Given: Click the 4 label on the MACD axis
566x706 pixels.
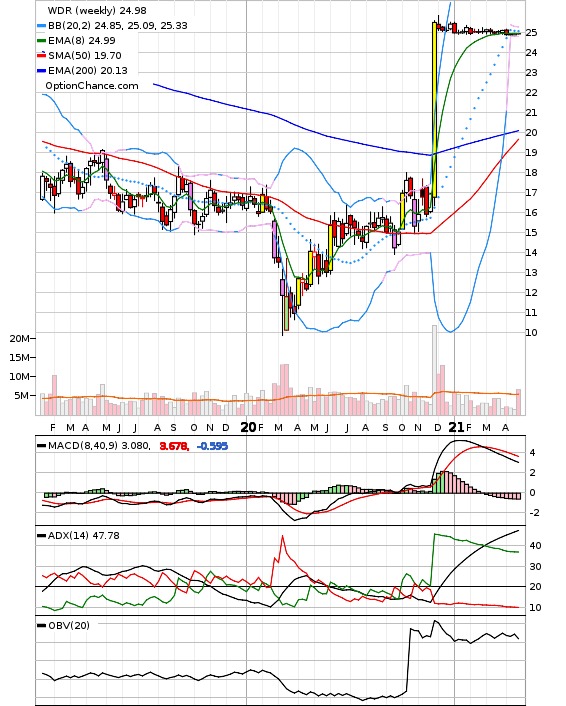Looking at the screenshot, I should (533, 453).
